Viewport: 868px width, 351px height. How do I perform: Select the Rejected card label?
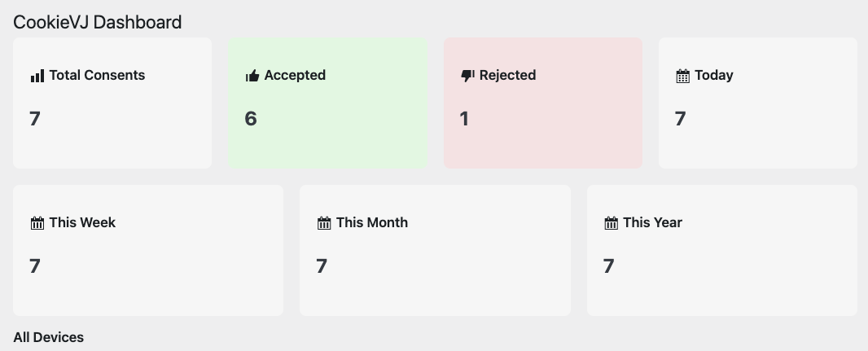pos(507,75)
